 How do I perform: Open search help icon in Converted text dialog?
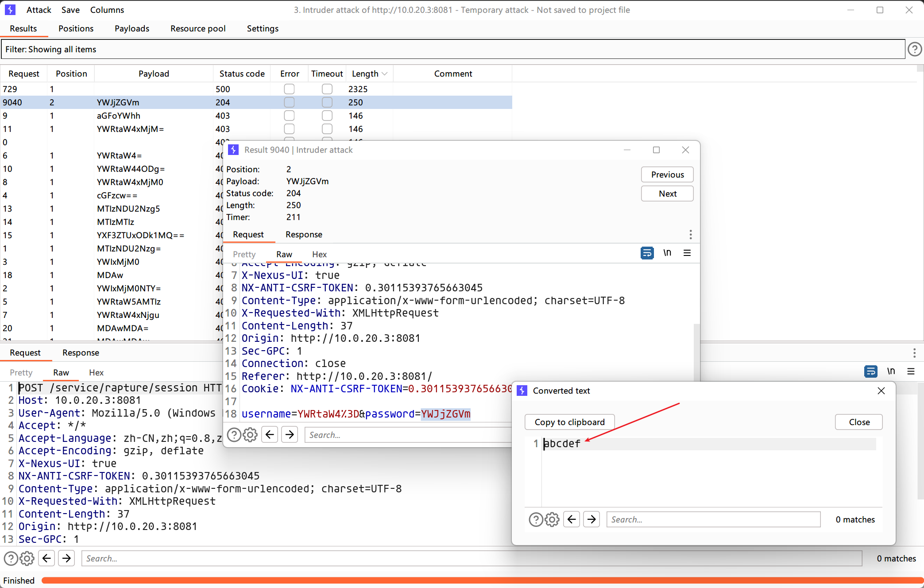536,519
